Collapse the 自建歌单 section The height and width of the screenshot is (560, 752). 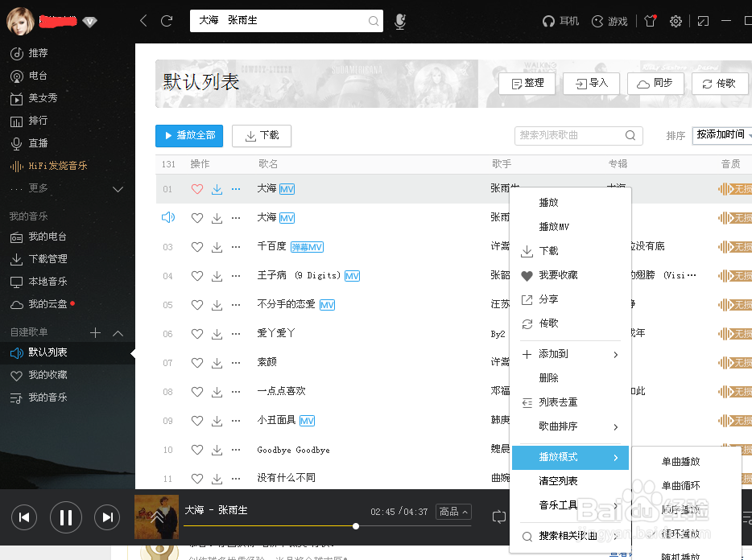[x=118, y=333]
